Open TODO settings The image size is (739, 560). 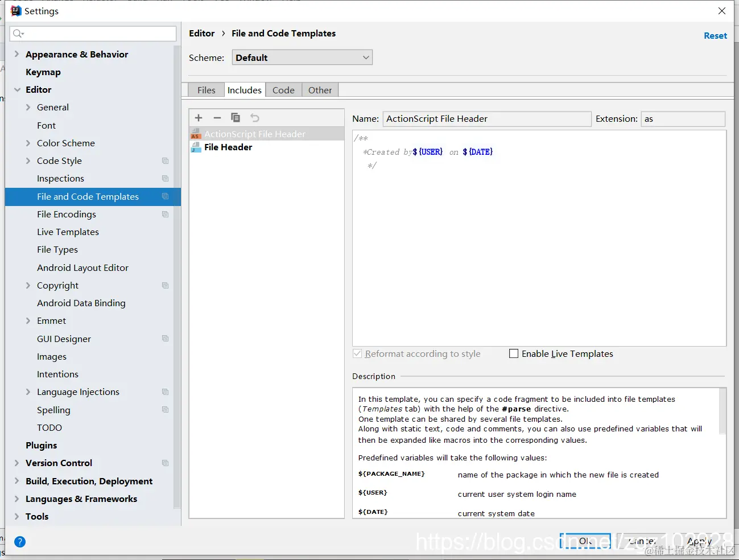coord(49,428)
